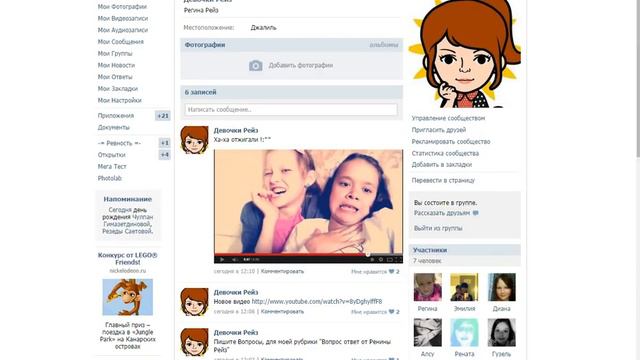Viewport: 640px width, 360px height.
Task: Click the group avatar on 'Новое видео' post
Action: coord(194,302)
